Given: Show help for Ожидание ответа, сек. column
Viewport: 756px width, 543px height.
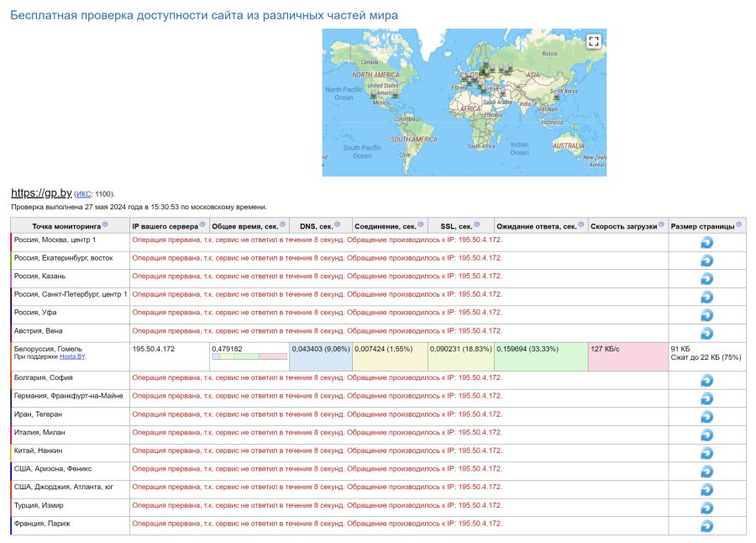Looking at the screenshot, I should [580, 225].
